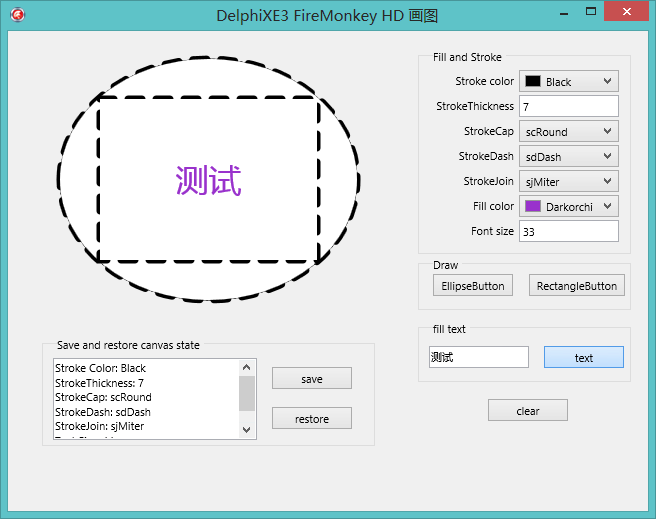Click the Font size input field

[569, 231]
